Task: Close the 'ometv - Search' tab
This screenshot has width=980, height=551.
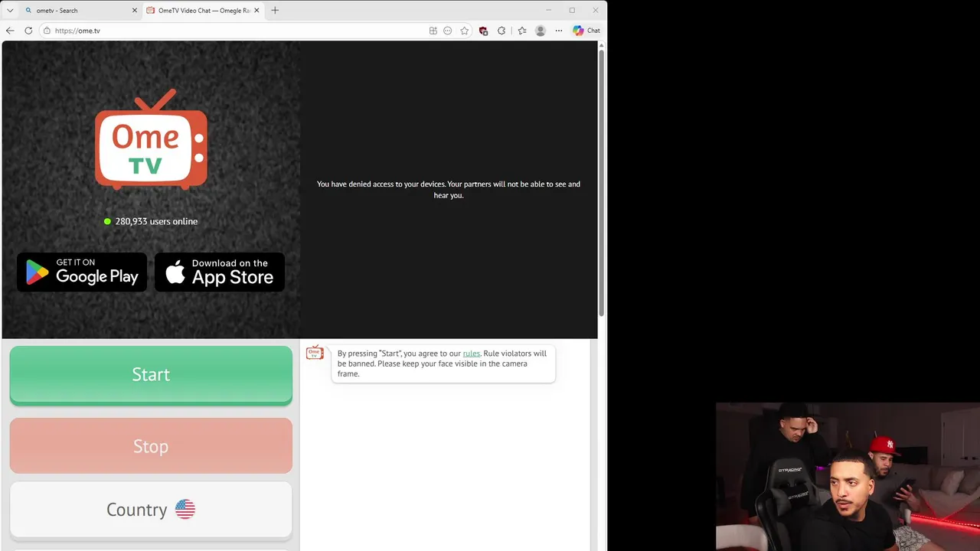Action: 135,11
